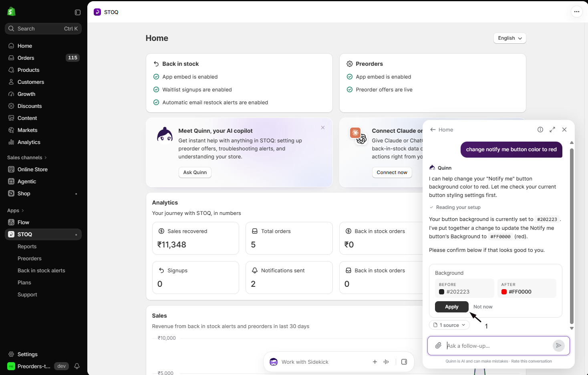588x375 pixels.
Task: Click the Ask Quinn button
Action: click(x=195, y=172)
